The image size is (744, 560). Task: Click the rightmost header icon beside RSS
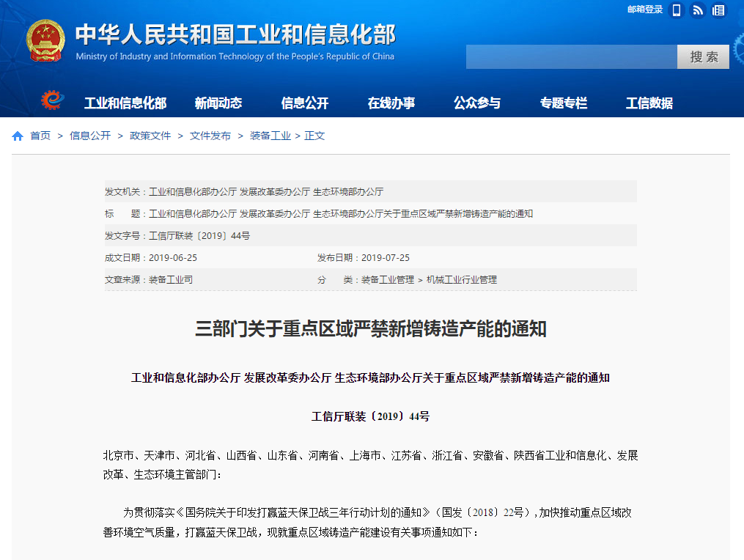[x=718, y=10]
